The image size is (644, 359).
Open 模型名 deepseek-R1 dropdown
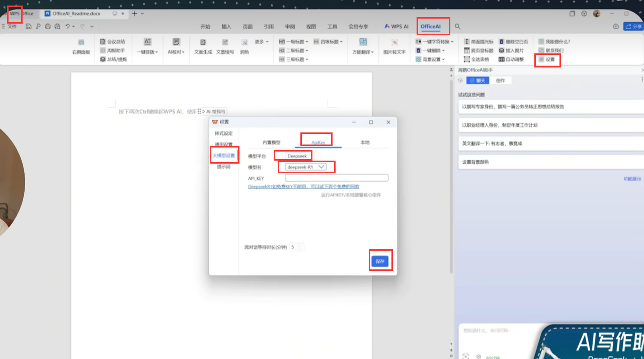306,167
